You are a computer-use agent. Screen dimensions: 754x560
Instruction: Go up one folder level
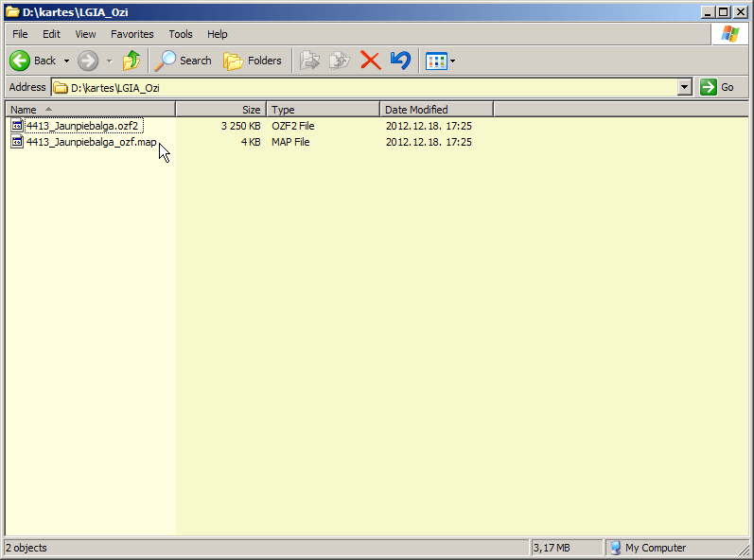[131, 61]
